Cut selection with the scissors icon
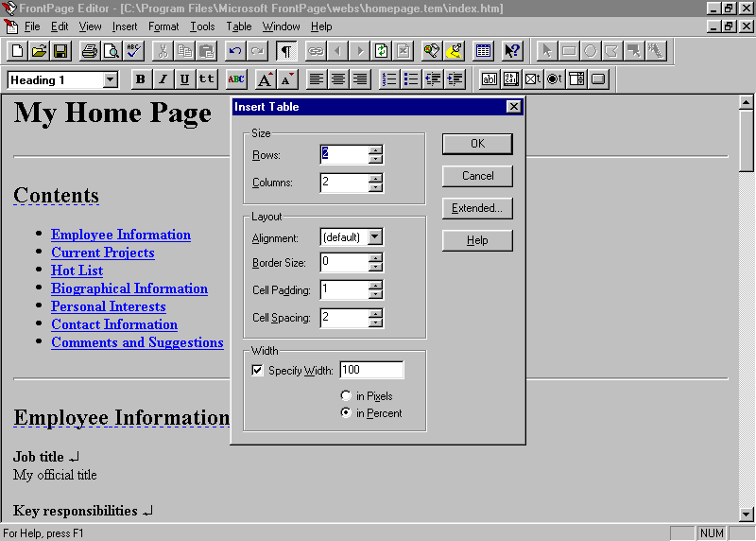 tap(163, 51)
